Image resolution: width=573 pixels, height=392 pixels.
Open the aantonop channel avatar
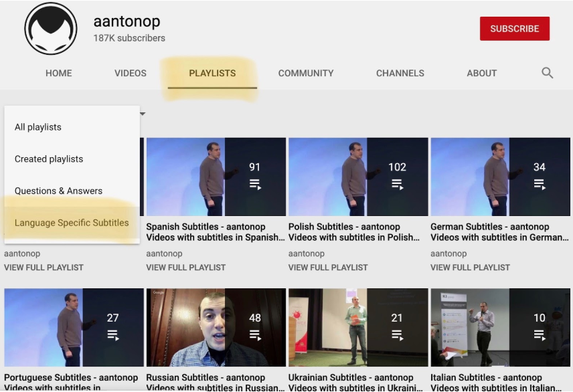coord(51,28)
